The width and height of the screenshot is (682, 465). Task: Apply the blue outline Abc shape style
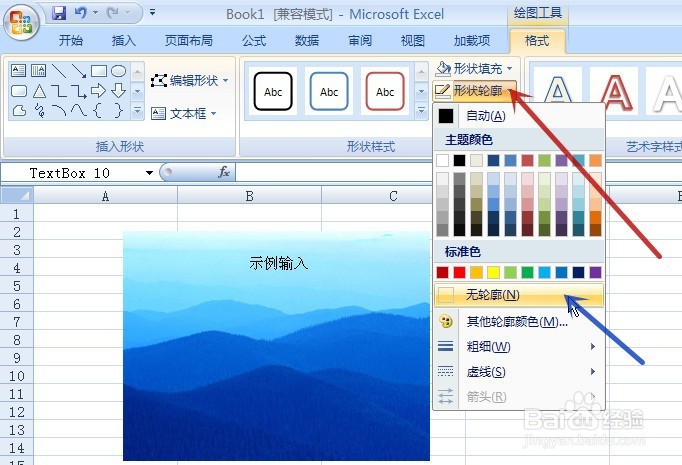329,91
